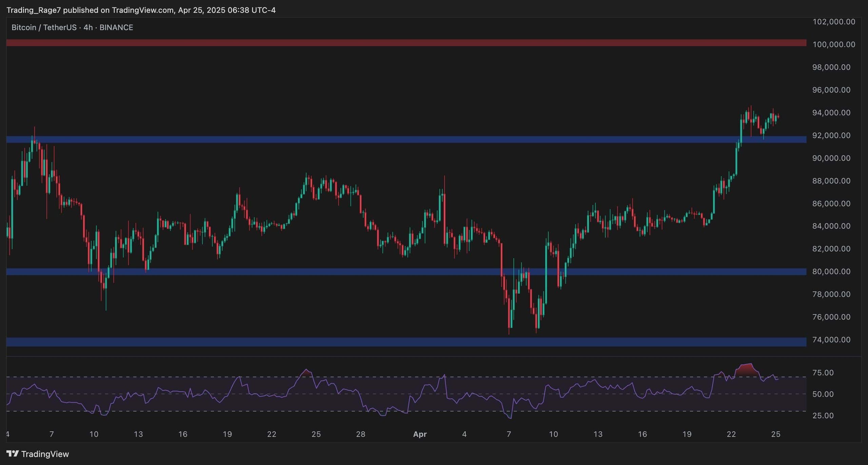Click the 76,000.00 price scale label

tap(831, 317)
